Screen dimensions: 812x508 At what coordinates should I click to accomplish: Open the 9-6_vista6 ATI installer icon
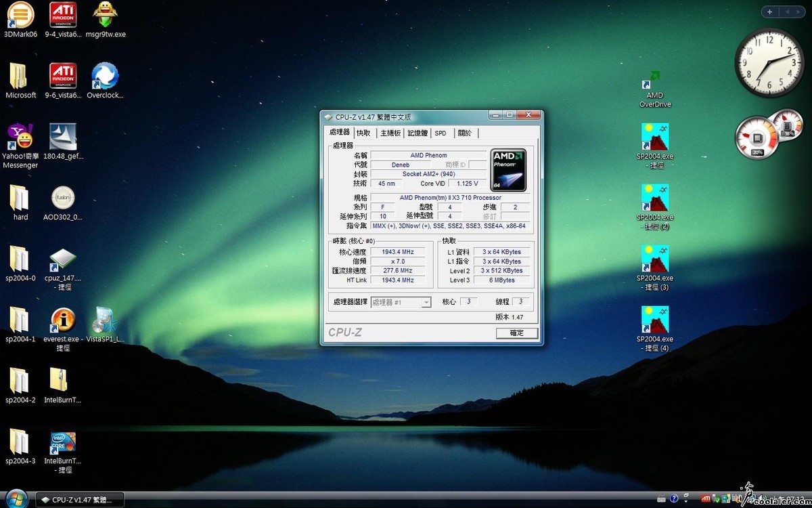point(62,80)
